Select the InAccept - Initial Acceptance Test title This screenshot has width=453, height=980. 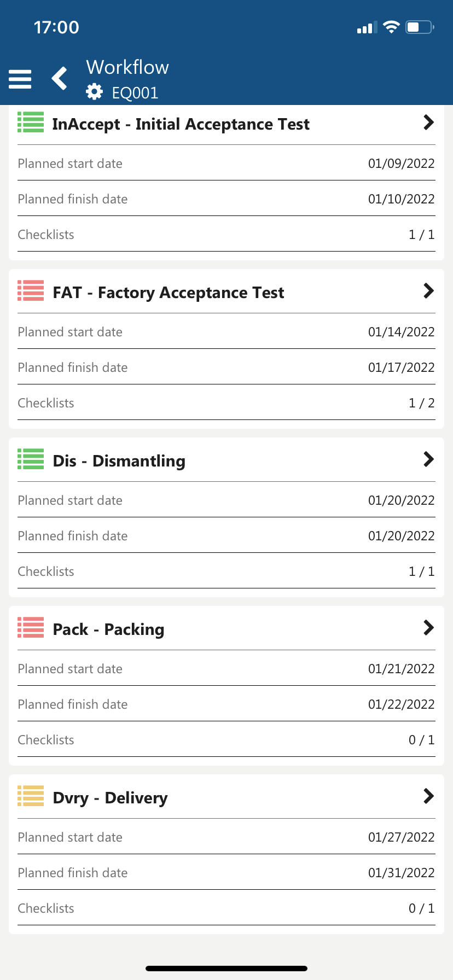tap(181, 125)
